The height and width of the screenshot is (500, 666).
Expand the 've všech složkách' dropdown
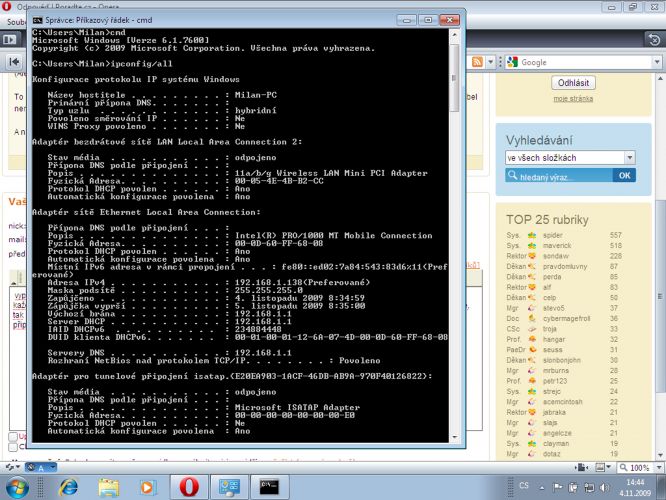click(629, 158)
